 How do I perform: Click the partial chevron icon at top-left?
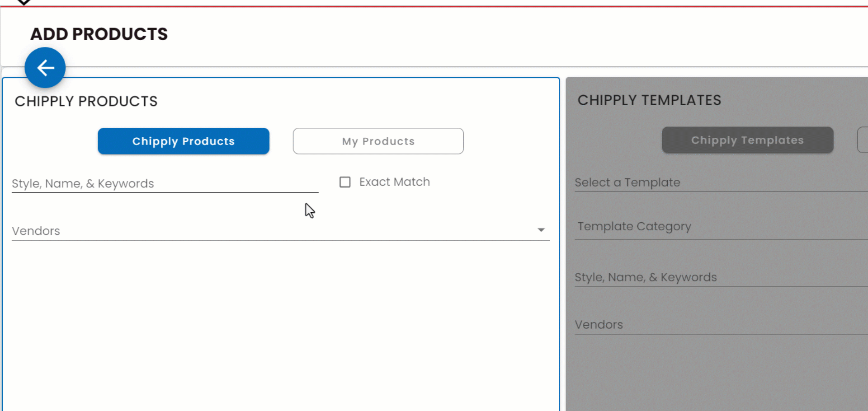coord(24,2)
